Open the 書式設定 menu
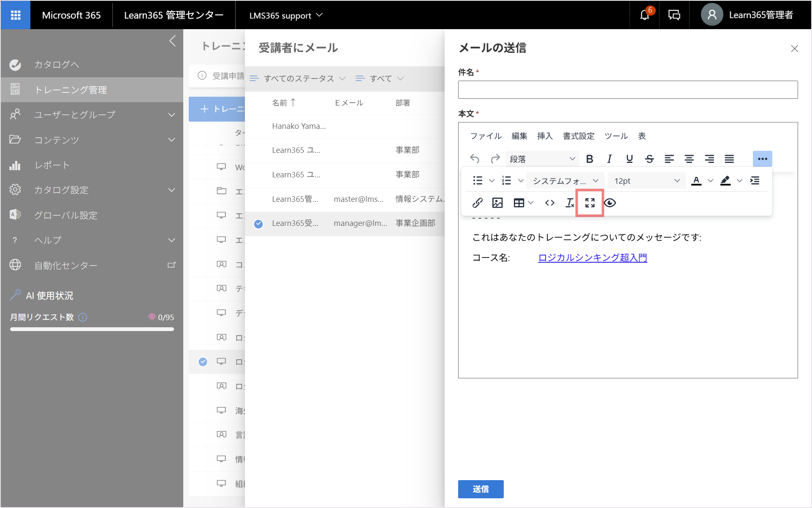Viewport: 812px width, 508px height. point(578,136)
